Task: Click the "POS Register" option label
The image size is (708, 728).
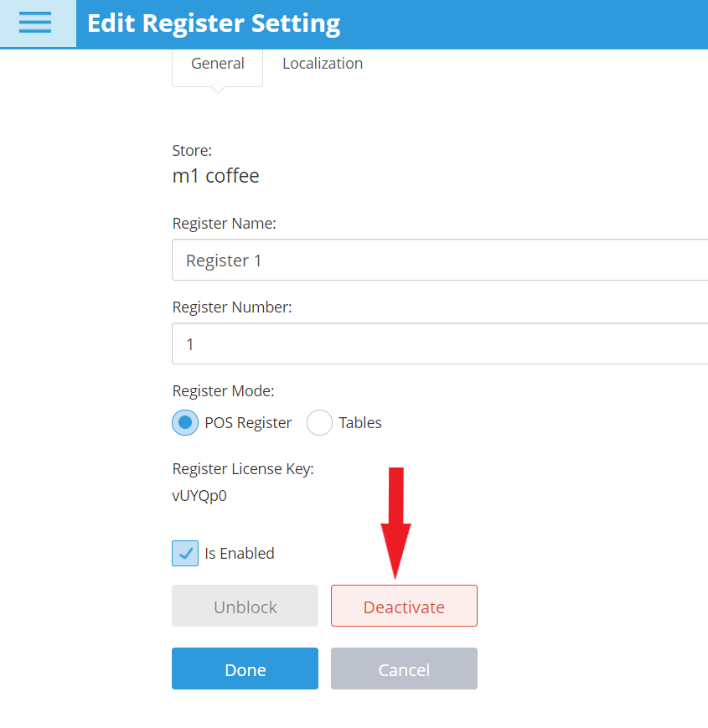Action: (x=248, y=423)
